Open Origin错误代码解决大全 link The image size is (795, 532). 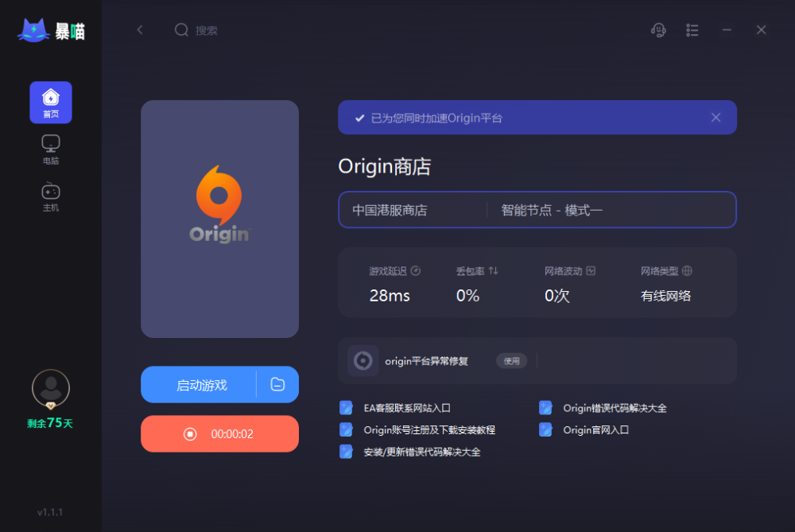[615, 408]
